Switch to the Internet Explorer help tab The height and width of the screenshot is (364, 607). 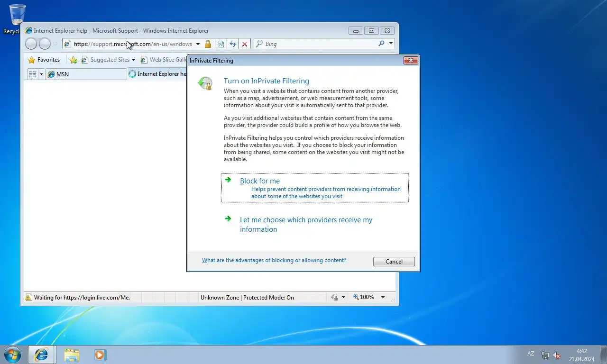pos(157,74)
